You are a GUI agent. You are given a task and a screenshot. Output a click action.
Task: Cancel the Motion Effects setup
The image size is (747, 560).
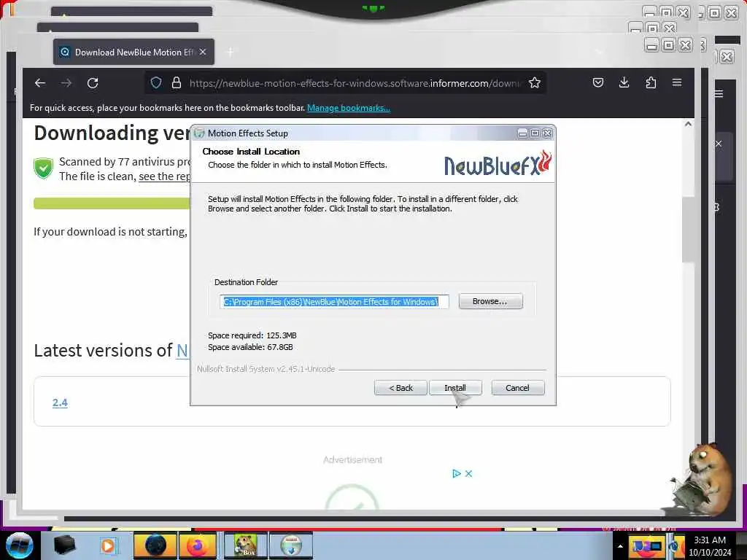[517, 388]
